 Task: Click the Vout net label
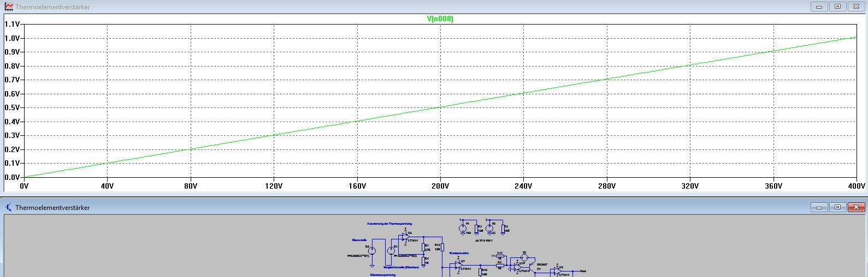583,271
